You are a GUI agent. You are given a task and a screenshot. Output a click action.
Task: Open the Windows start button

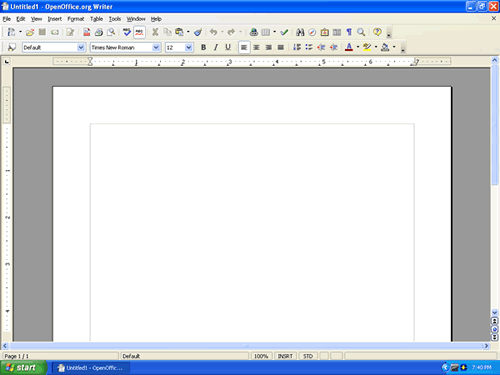point(23,368)
